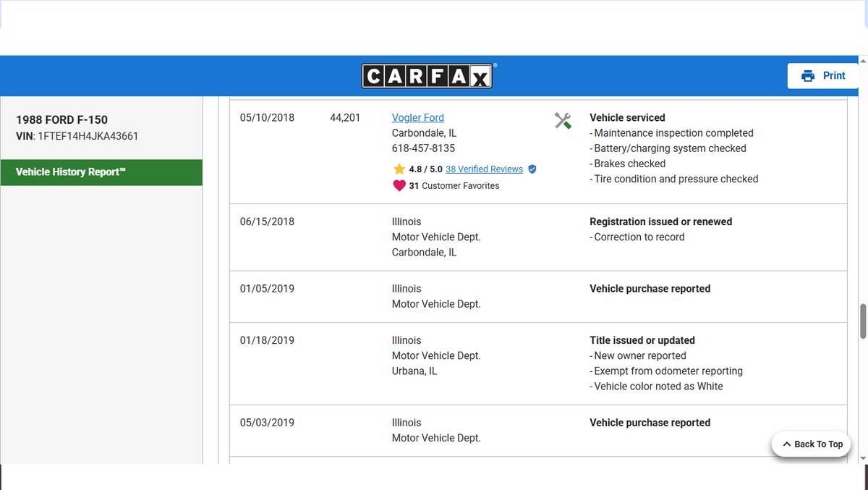Screen dimensions: 868x490
Task: Click the pink heart favorites icon
Action: 399,185
